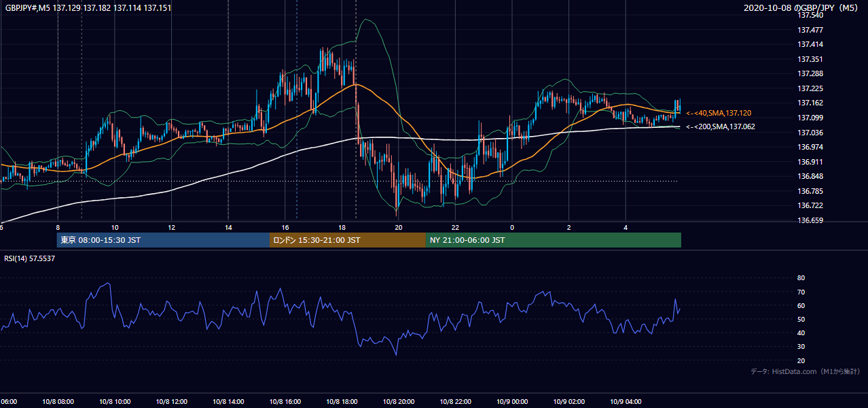This screenshot has width=868, height=408.
Task: Click the 10/9 02:00 time axis label
Action: point(568,402)
